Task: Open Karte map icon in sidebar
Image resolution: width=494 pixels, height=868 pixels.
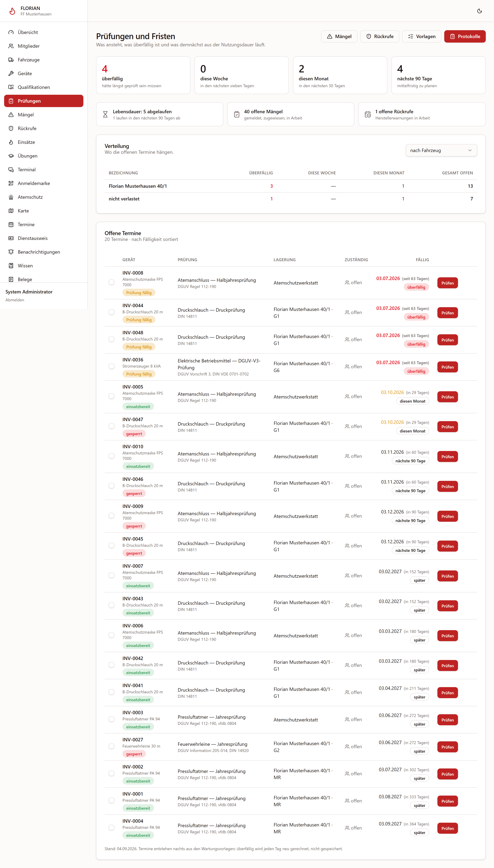Action: (x=11, y=211)
